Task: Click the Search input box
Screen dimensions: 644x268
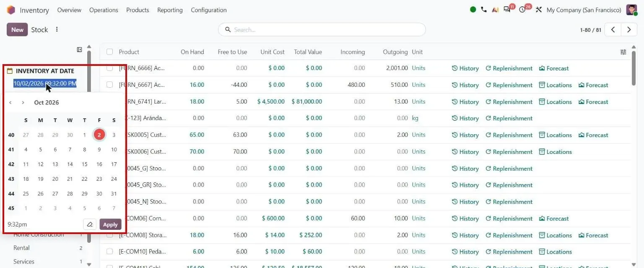Action: click(x=322, y=30)
